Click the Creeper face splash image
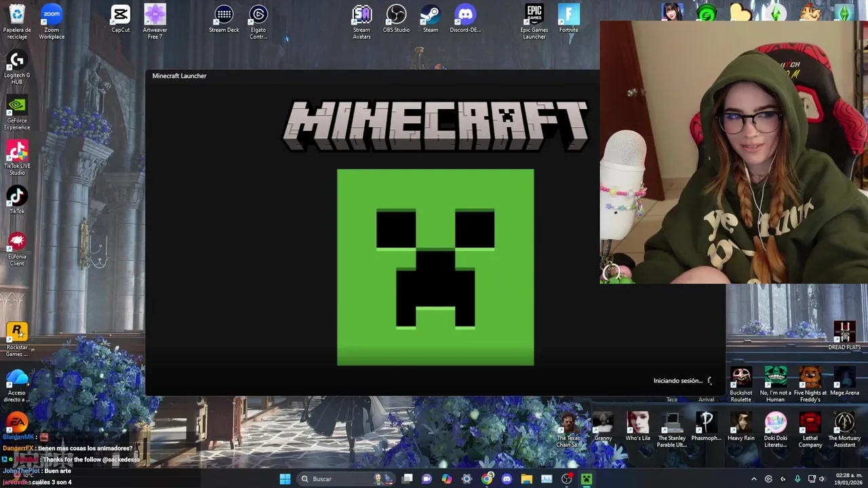 click(x=435, y=267)
